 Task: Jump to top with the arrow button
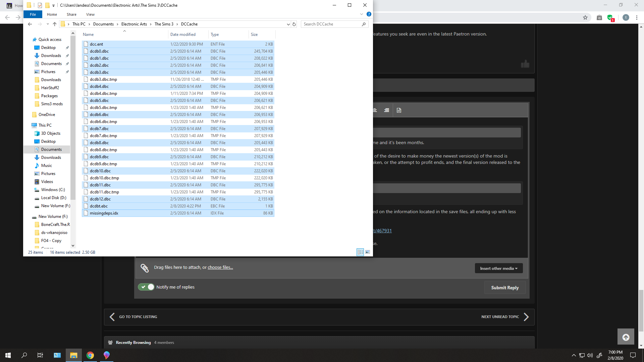(626, 337)
